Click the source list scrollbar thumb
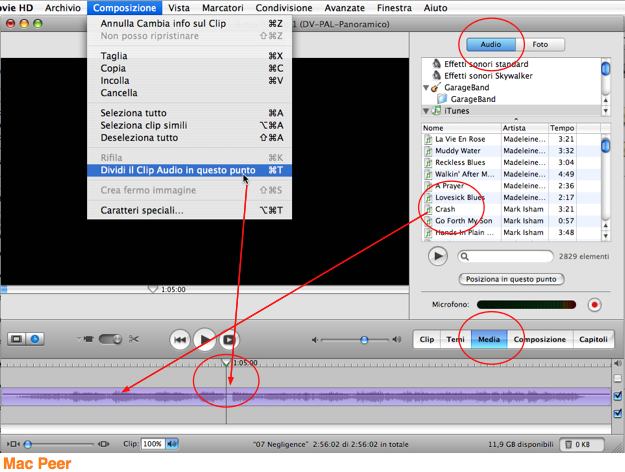 [605, 69]
